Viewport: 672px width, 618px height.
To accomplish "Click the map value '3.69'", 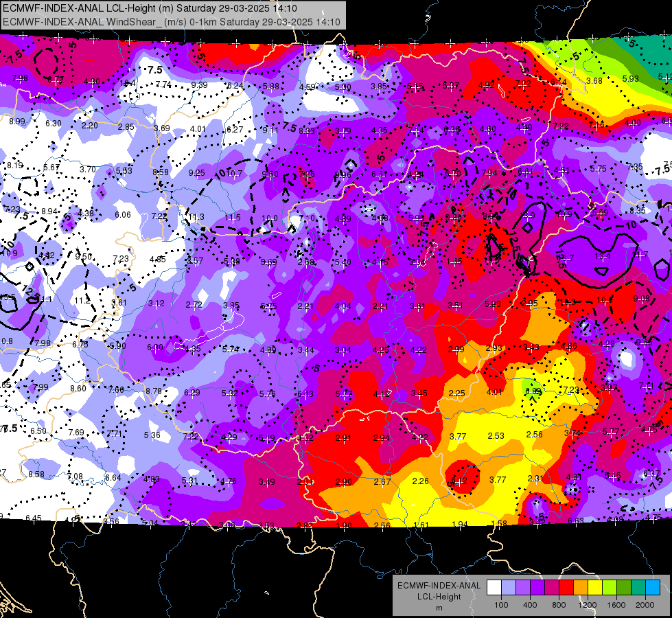I will click(162, 128).
